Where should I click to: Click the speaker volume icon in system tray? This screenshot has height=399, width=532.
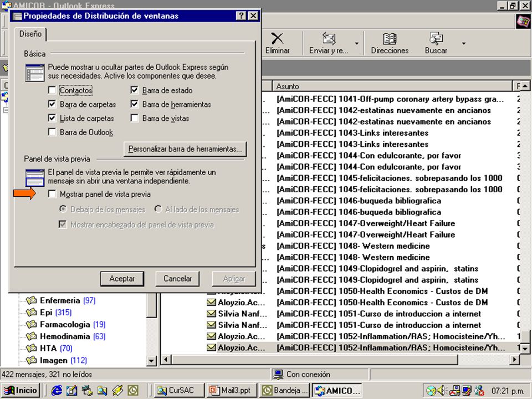tap(442, 391)
